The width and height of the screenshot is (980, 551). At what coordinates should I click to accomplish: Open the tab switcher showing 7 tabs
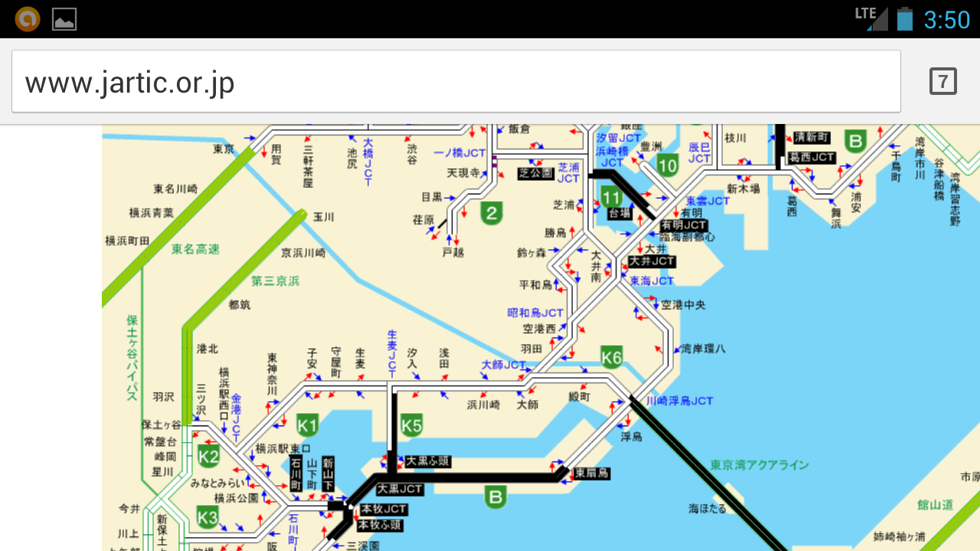(x=942, y=81)
